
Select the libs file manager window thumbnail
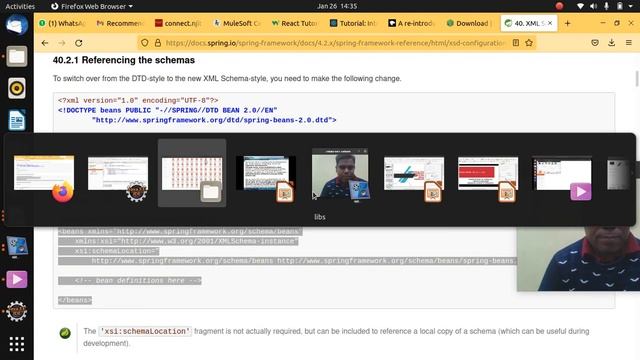click(192, 173)
